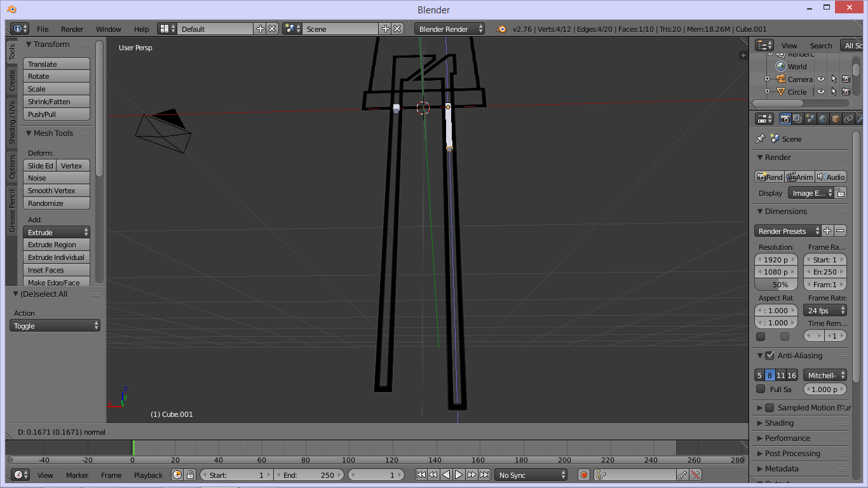Image resolution: width=868 pixels, height=488 pixels.
Task: Jump to the last frame
Action: 484,475
